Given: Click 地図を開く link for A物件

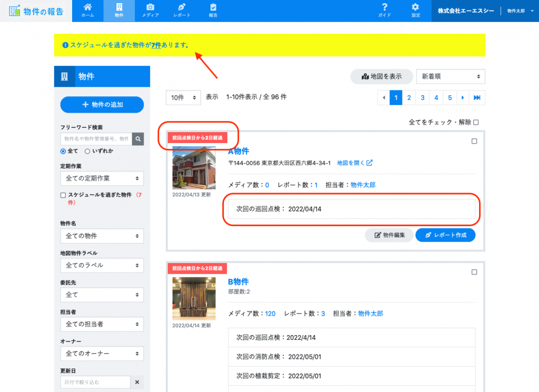Looking at the screenshot, I should click(354, 163).
